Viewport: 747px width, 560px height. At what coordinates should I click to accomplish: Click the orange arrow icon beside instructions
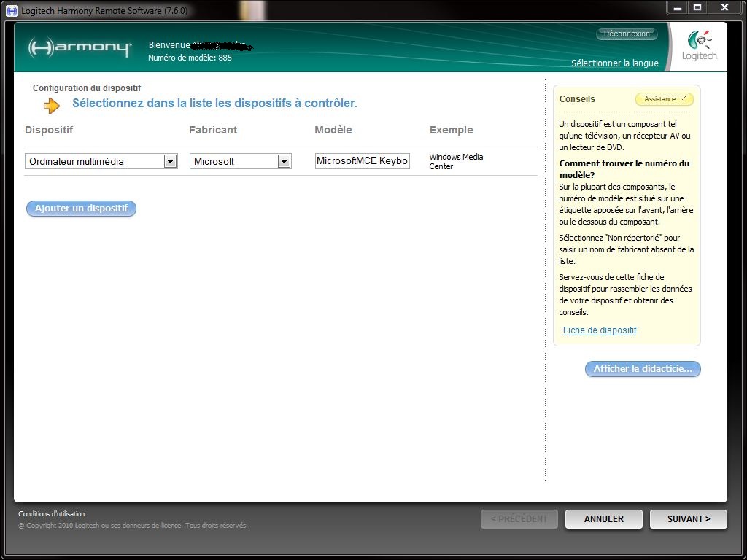coord(52,105)
